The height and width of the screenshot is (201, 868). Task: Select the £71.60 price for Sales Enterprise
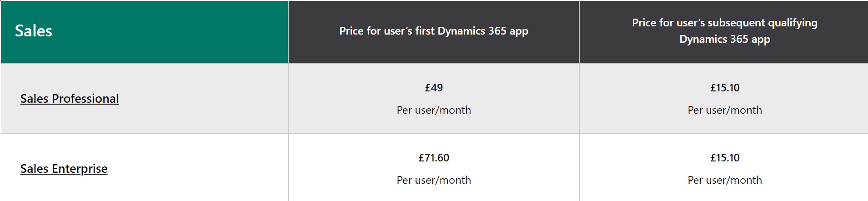click(434, 158)
